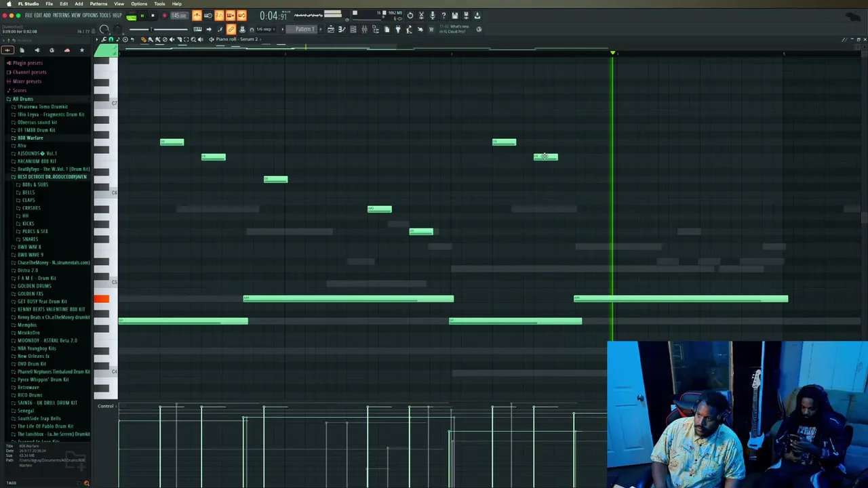Click the one-click audio recording microphone icon
The image size is (868, 488).
point(432,16)
